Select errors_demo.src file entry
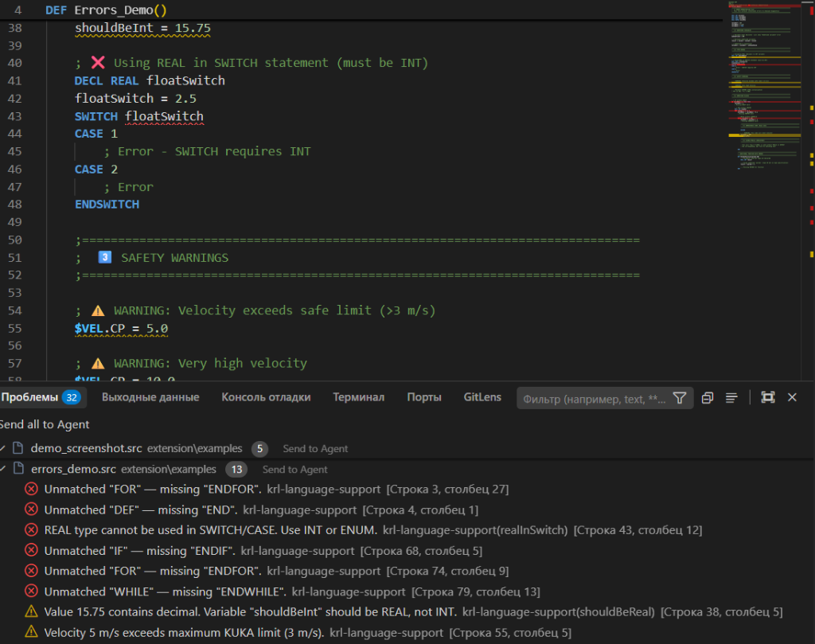Viewport: 815px width, 644px height. coord(73,470)
